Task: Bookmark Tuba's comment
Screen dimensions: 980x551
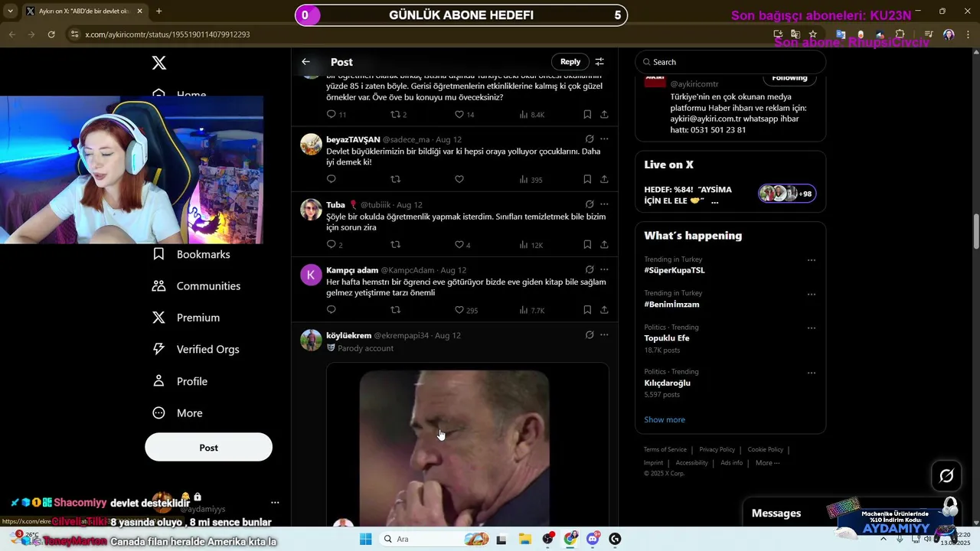Action: (x=587, y=245)
